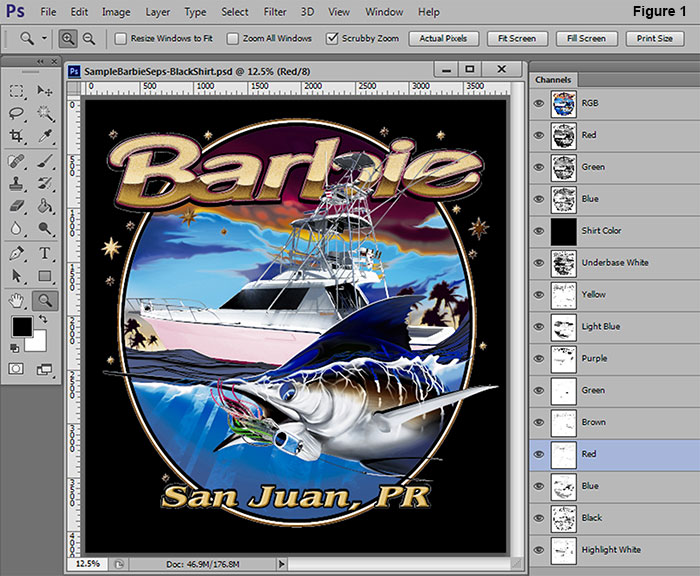Select the Pen tool
700x576 pixels.
17,254
